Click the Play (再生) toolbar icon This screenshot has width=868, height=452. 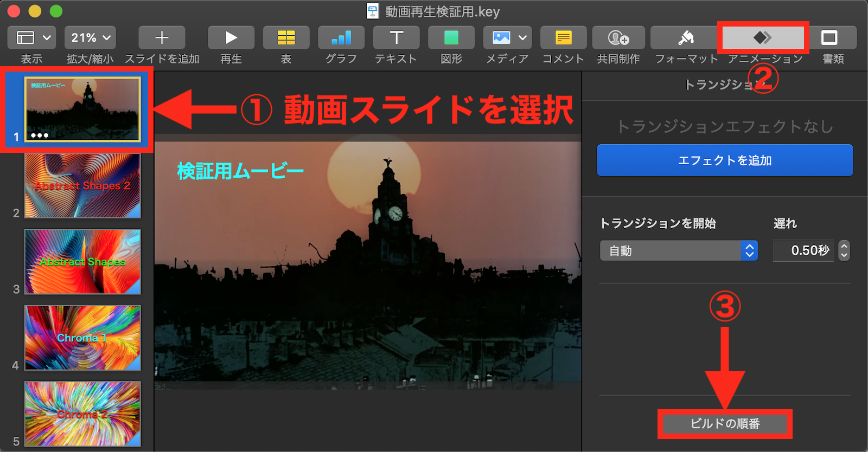(x=231, y=37)
